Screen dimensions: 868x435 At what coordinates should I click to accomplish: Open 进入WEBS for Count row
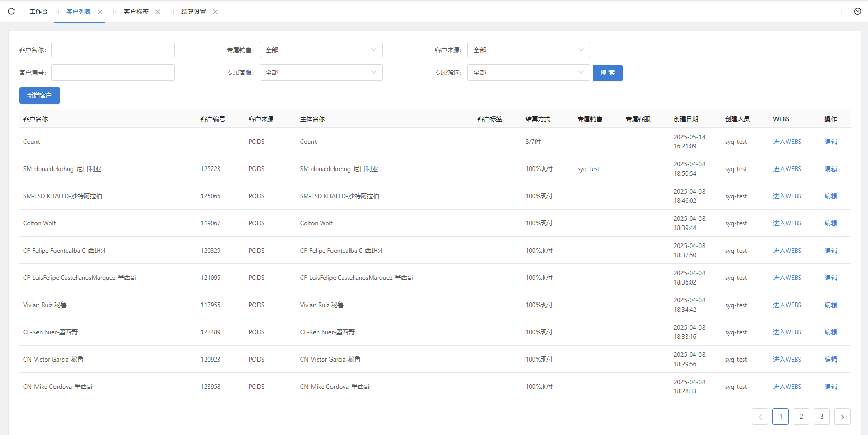[x=787, y=142]
